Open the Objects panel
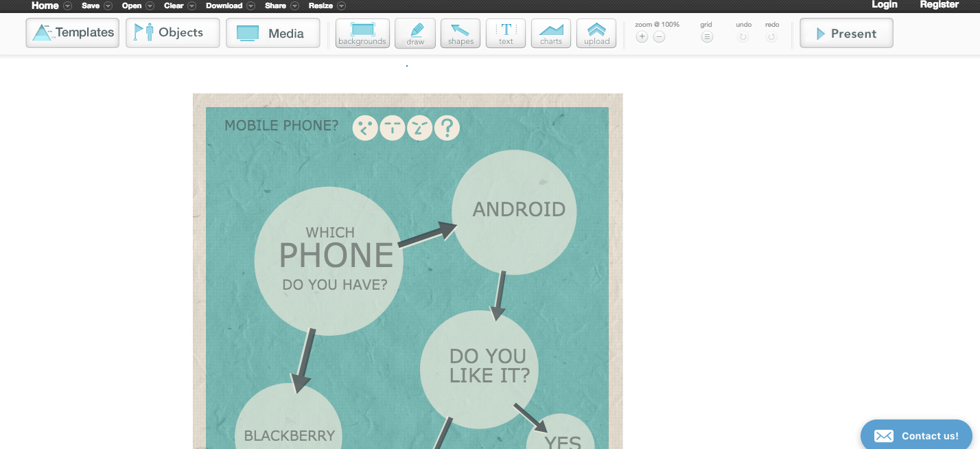 coord(172,33)
